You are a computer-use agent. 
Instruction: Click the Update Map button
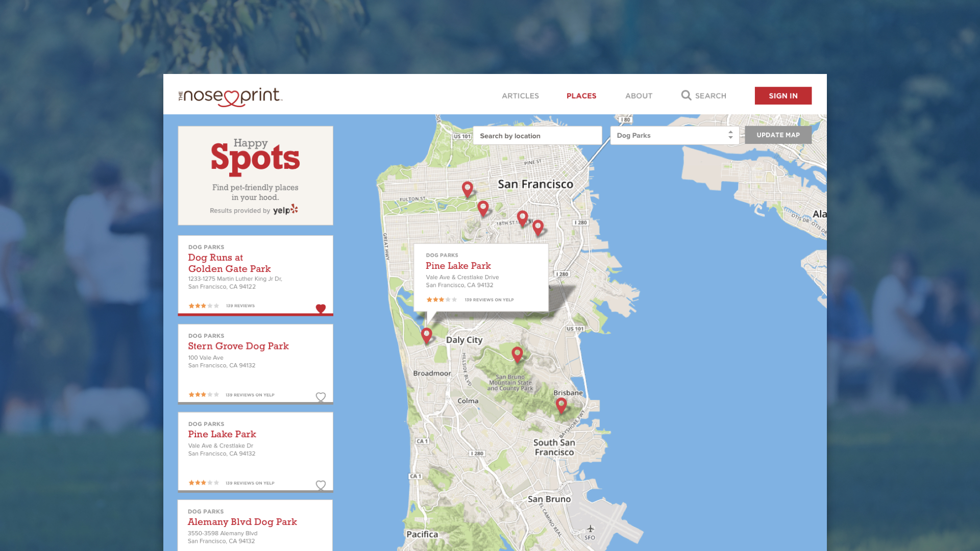(778, 135)
